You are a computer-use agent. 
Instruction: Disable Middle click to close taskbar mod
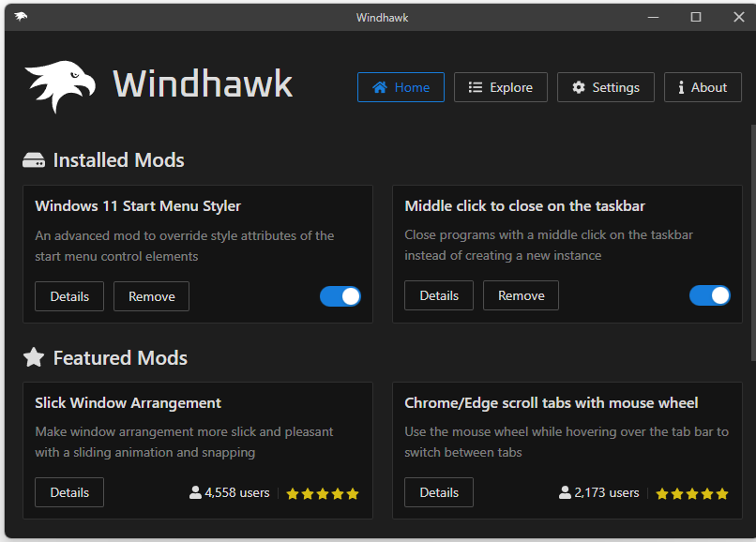(x=710, y=295)
